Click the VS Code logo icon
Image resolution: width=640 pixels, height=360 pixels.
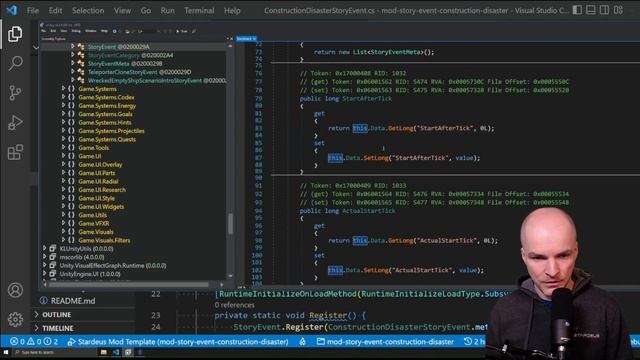[x=11, y=10]
